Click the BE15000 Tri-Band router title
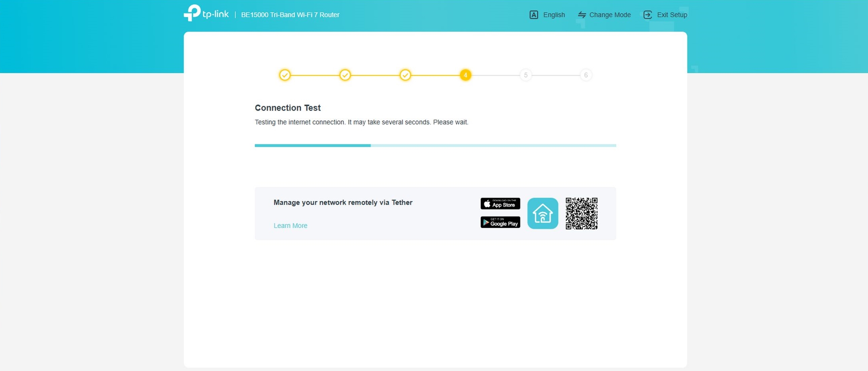Image resolution: width=868 pixels, height=371 pixels. 290,15
